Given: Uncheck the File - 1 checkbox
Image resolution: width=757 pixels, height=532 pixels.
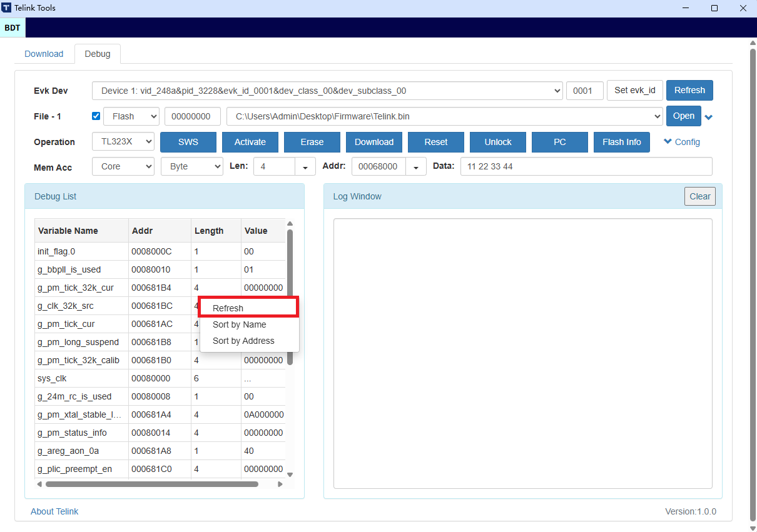Looking at the screenshot, I should [x=96, y=116].
